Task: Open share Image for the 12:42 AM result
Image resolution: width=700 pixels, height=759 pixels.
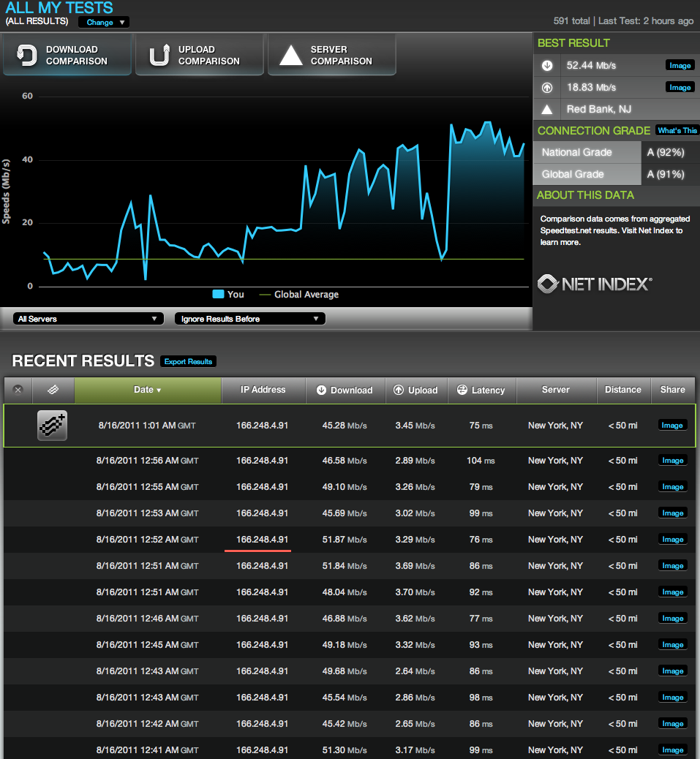Action: [672, 724]
